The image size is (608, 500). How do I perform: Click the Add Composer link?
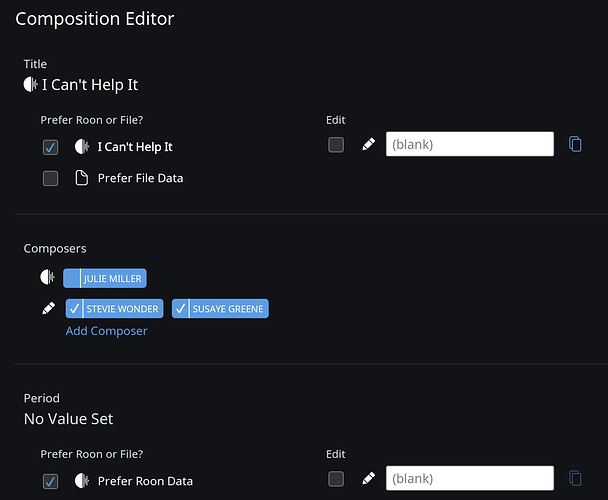(x=106, y=331)
